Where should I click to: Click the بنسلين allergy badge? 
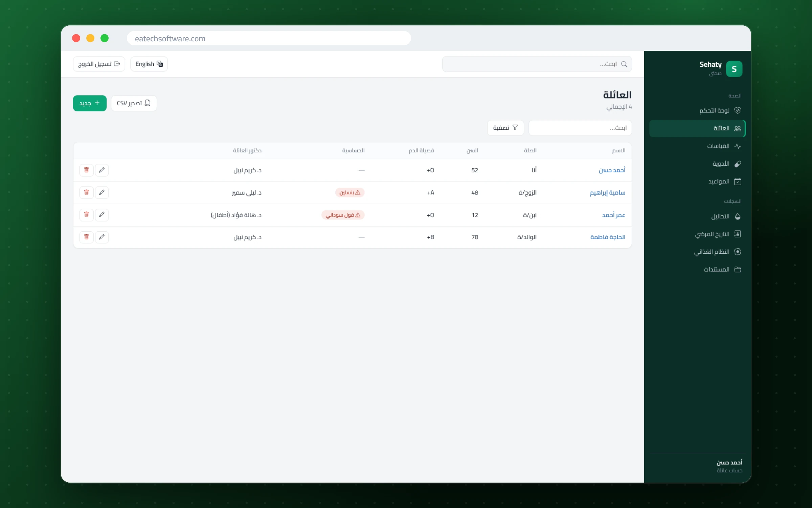coord(350,192)
